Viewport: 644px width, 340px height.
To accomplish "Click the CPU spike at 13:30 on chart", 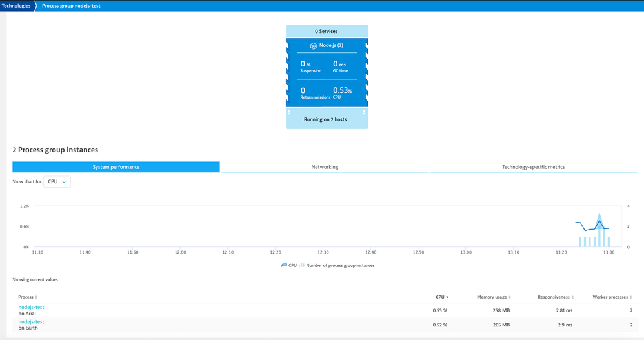I will tap(599, 220).
